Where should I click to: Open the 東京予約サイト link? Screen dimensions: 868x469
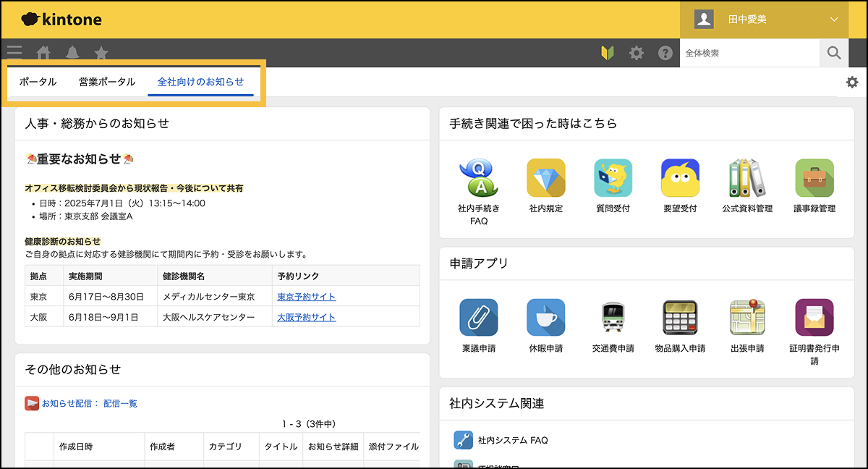[x=306, y=297]
